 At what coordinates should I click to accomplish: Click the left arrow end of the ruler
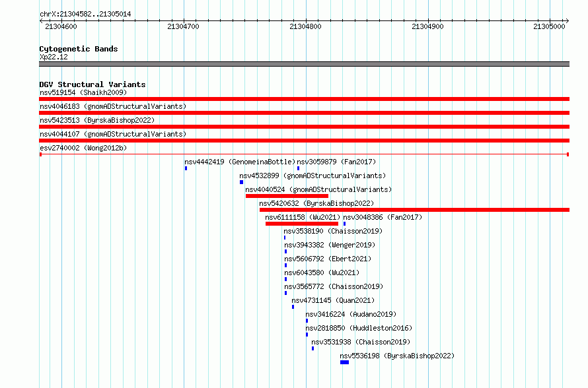pos(41,21)
